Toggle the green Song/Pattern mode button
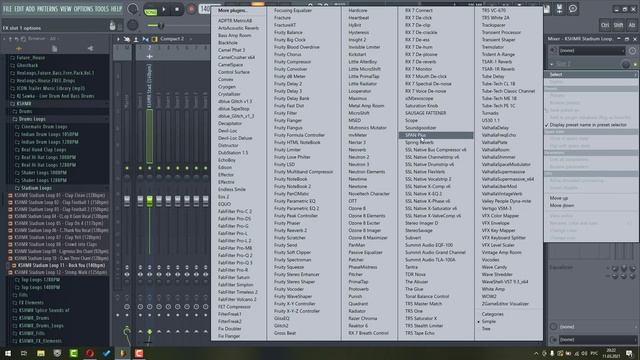The height and width of the screenshot is (360, 640). tap(151, 12)
